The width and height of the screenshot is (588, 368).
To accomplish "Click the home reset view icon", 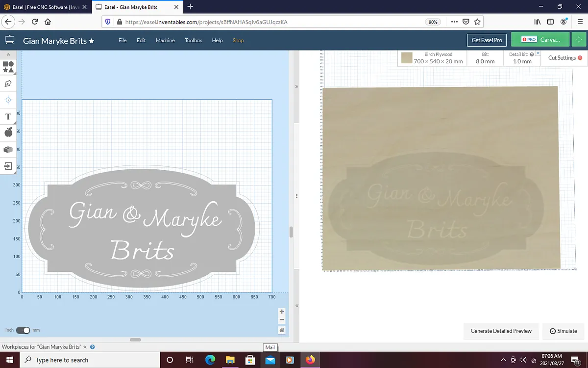I will pyautogui.click(x=282, y=330).
